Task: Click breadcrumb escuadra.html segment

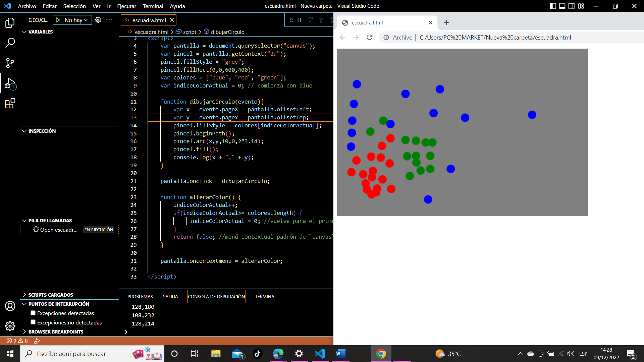Action: point(152,32)
